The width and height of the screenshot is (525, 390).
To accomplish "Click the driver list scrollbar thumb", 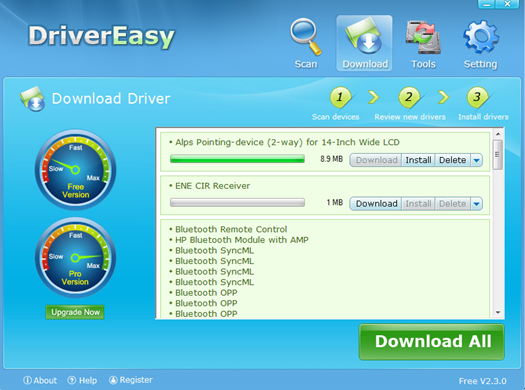I will (x=498, y=155).
